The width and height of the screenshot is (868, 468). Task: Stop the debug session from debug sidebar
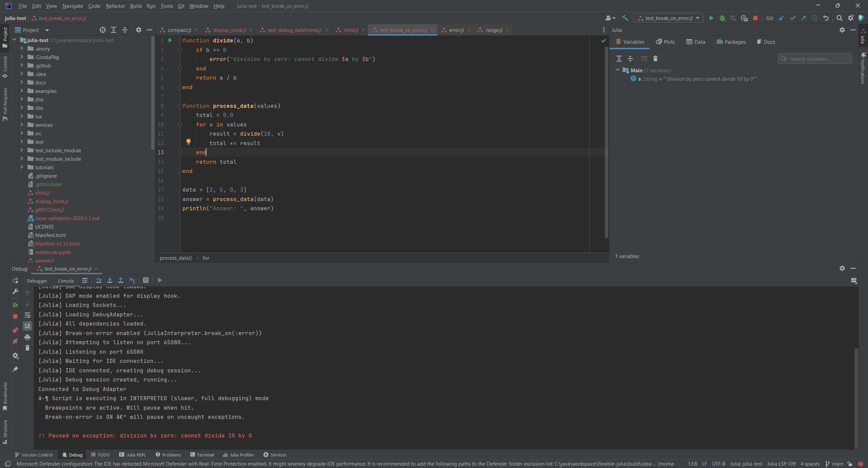point(15,316)
